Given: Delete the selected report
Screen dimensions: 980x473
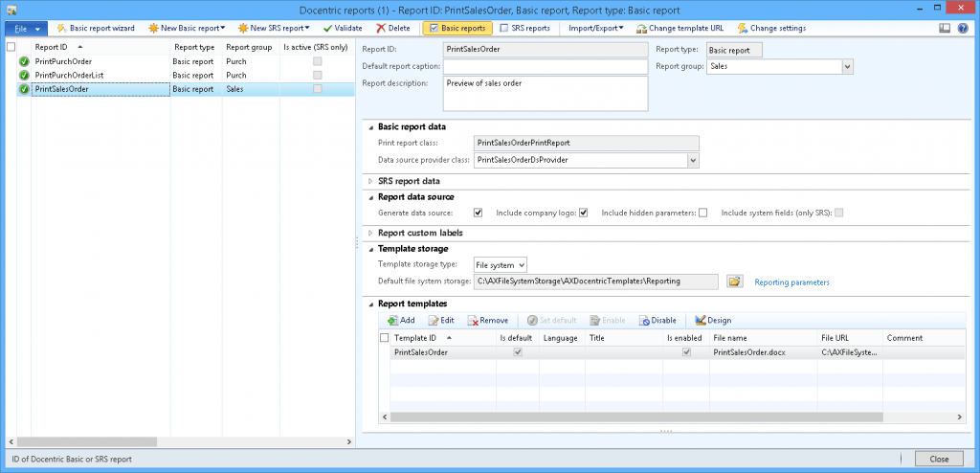Looking at the screenshot, I should pyautogui.click(x=393, y=28).
